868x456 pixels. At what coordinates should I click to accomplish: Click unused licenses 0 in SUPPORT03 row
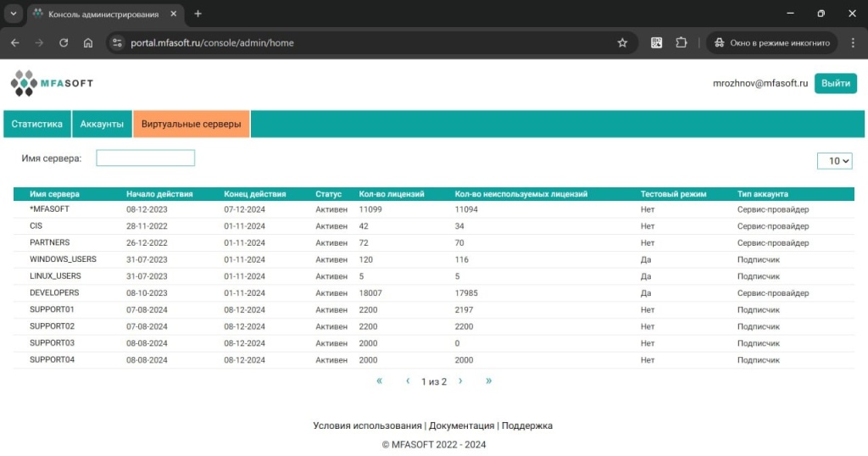pyautogui.click(x=457, y=343)
